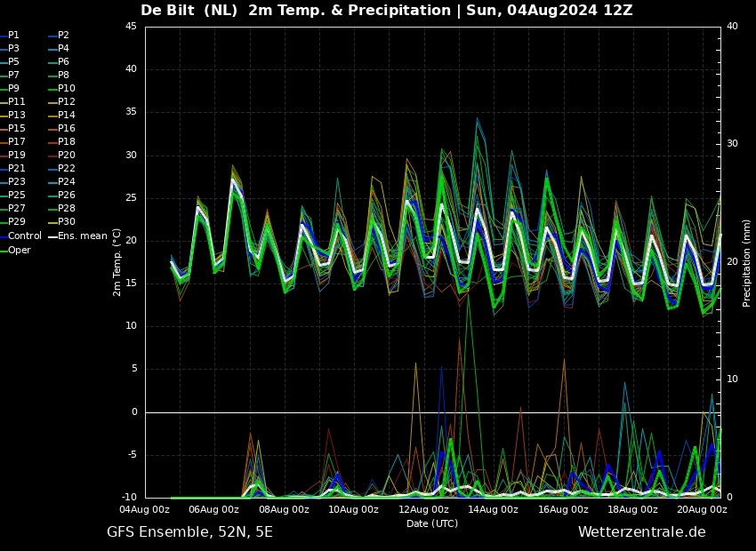Click the Ens. mean legend label
The height and width of the screenshot is (551, 756).
pyautogui.click(x=83, y=236)
